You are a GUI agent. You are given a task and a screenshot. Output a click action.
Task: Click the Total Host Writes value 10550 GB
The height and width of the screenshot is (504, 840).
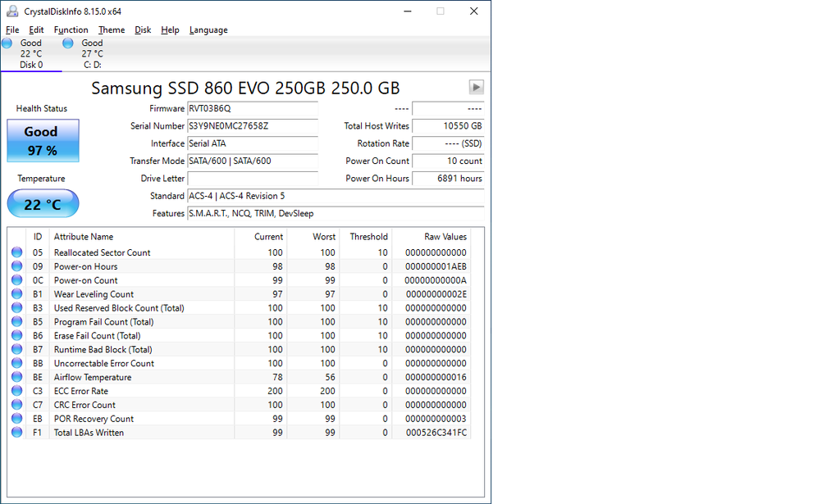tap(448, 126)
